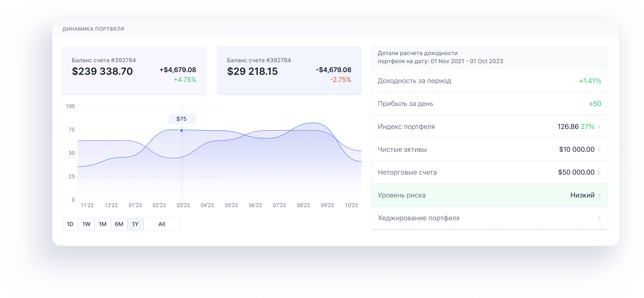Select the 1Y range toggle
This screenshot has height=298, width=644.
pos(135,224)
